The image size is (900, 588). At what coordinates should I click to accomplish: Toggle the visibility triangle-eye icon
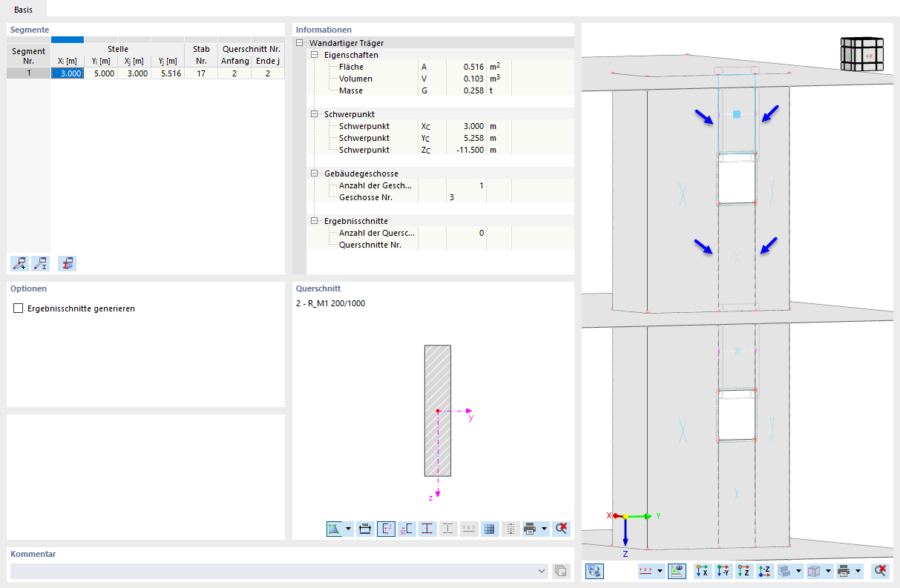(x=677, y=571)
